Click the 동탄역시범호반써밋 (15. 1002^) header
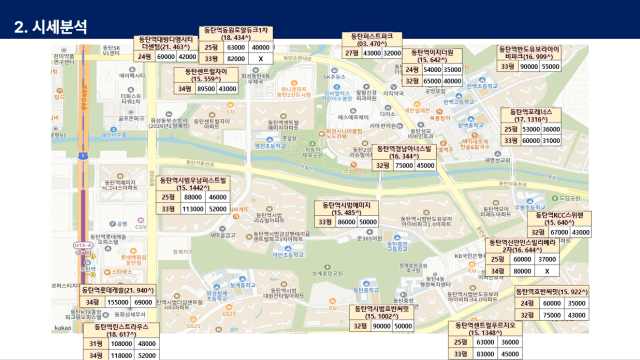The width and height of the screenshot is (640, 360). [382, 313]
